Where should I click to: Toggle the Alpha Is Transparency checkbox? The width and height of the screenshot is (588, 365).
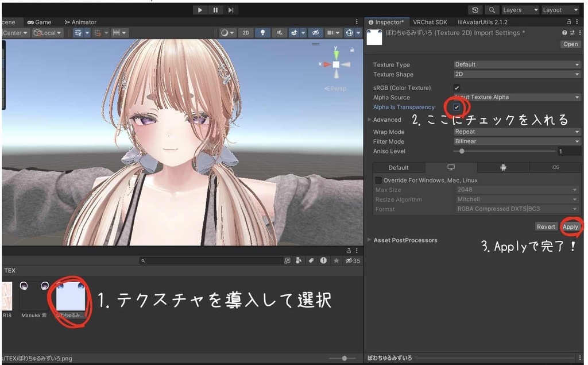click(457, 107)
